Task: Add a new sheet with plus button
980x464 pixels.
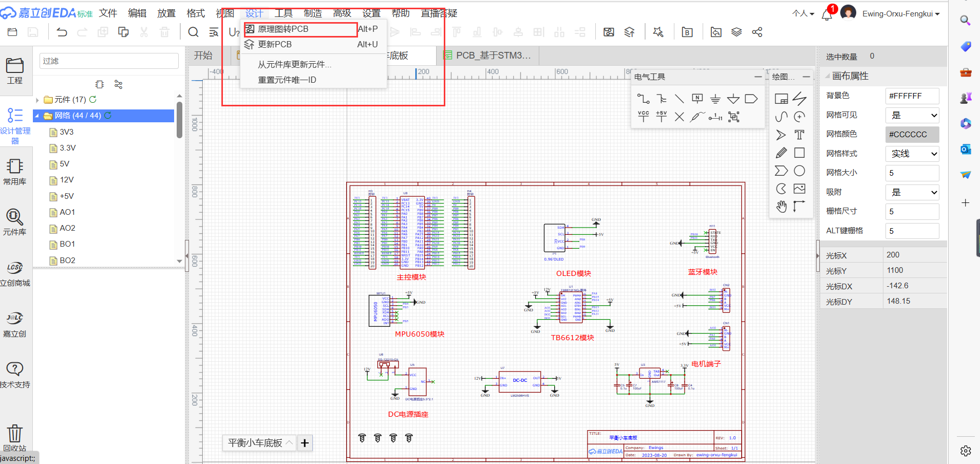Action: coord(305,442)
